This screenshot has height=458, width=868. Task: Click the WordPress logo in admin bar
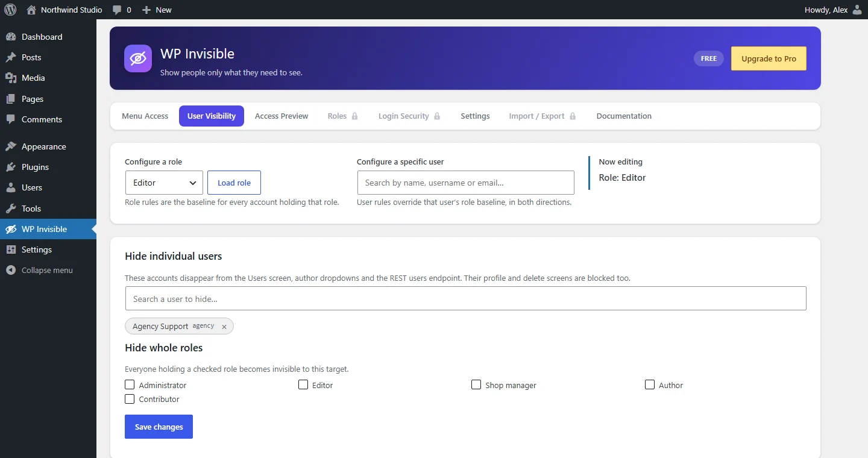tap(10, 10)
